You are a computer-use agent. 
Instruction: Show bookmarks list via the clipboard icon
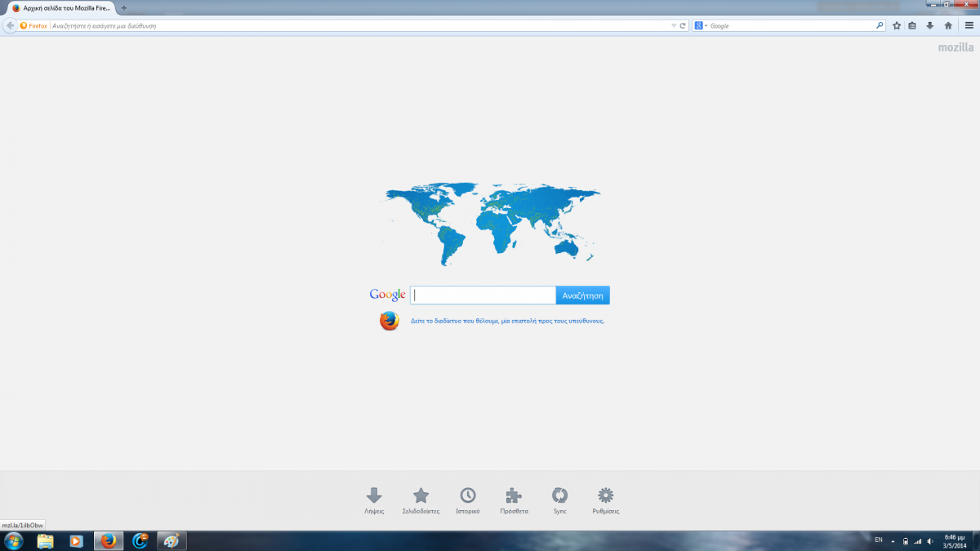click(912, 25)
